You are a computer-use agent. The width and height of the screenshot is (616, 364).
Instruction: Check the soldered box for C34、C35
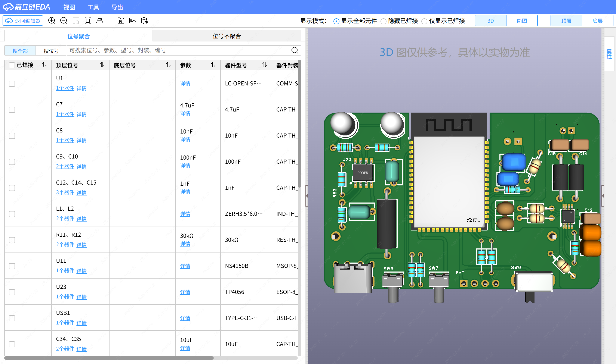[x=12, y=344]
